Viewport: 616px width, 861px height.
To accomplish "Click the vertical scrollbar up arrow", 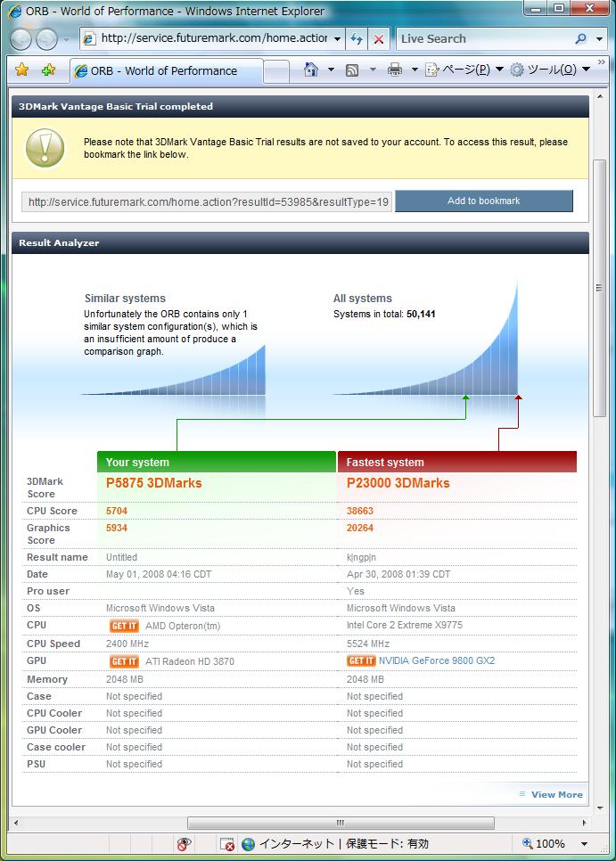I will click(600, 96).
